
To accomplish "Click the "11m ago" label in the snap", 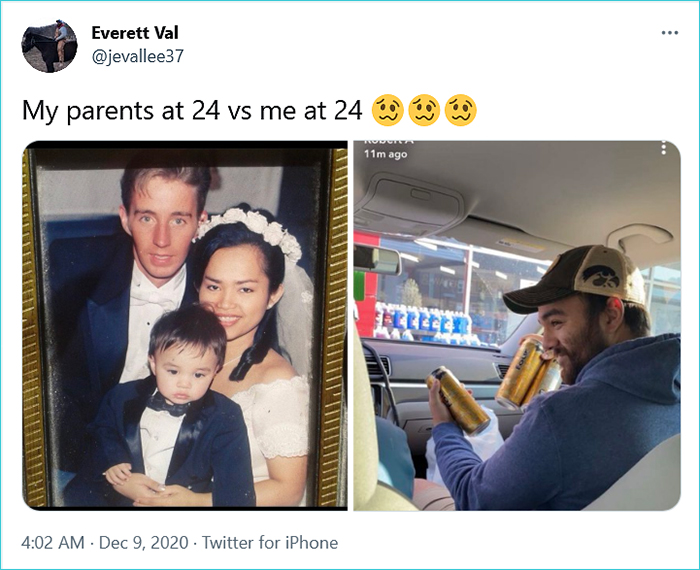I will 385,154.
